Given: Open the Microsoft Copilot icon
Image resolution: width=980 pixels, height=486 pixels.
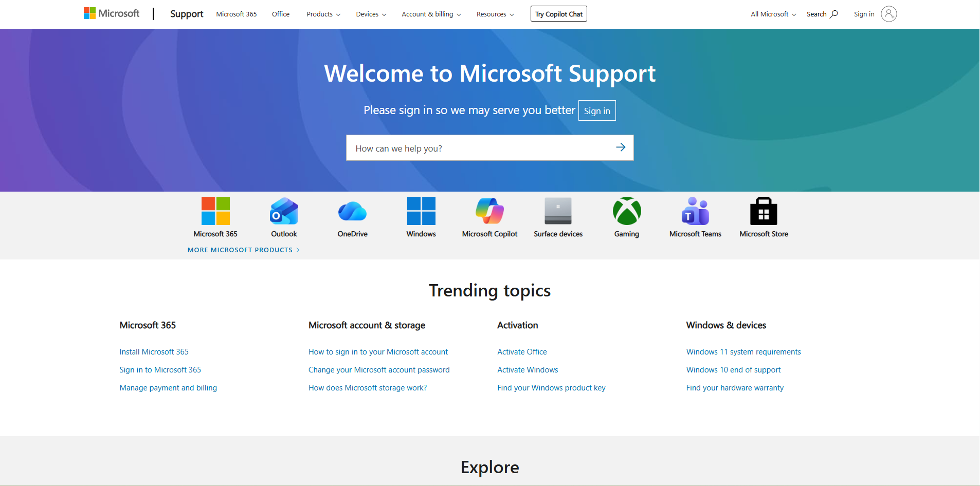Looking at the screenshot, I should click(x=489, y=211).
